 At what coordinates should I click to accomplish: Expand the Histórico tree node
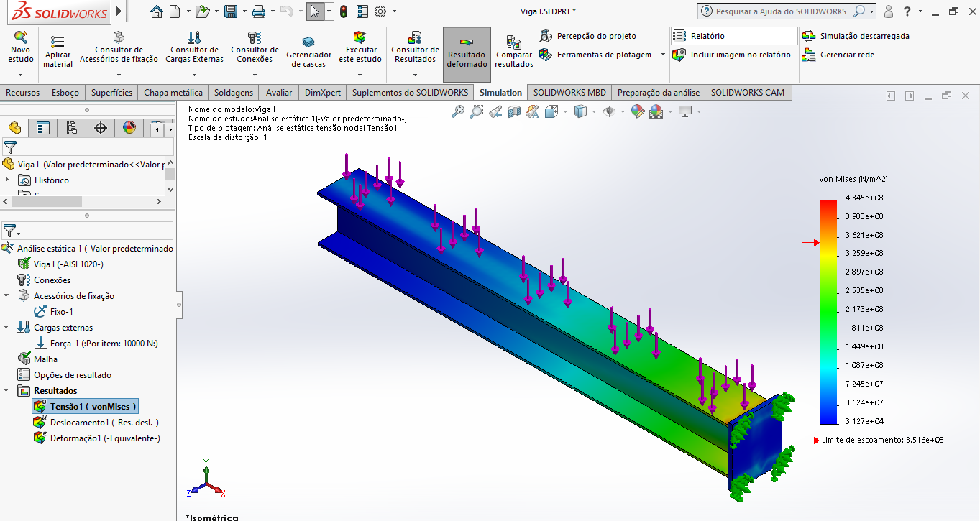[x=7, y=180]
